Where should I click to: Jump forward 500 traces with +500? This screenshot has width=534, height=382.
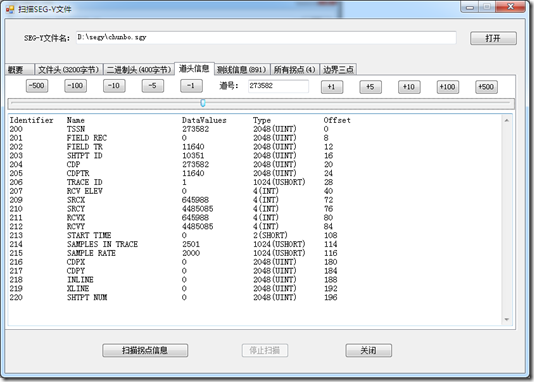coord(486,87)
